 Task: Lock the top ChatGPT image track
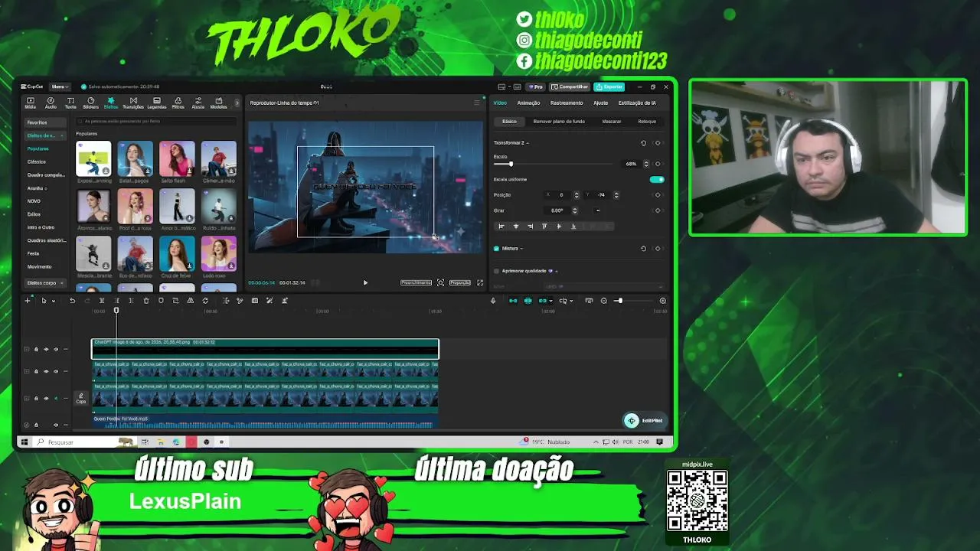[36, 350]
